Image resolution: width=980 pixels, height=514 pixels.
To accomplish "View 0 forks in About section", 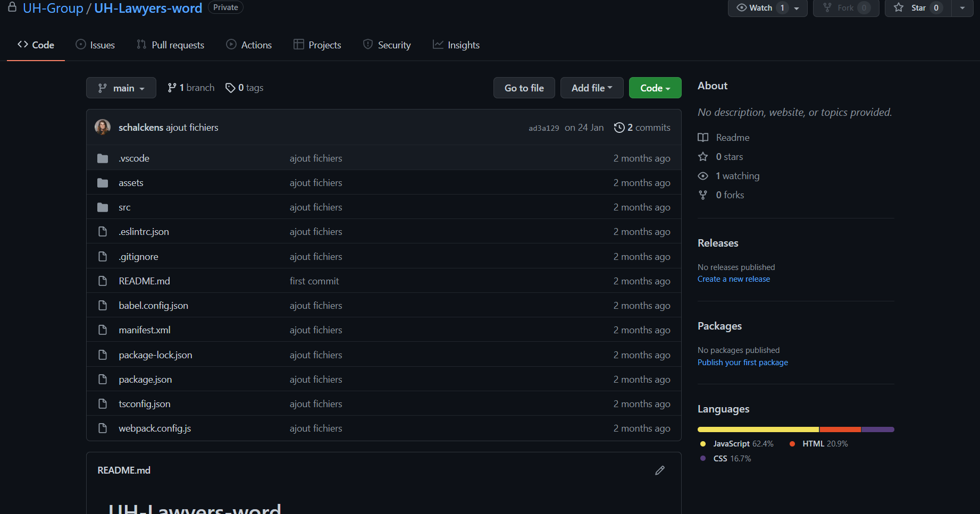I will [x=721, y=195].
